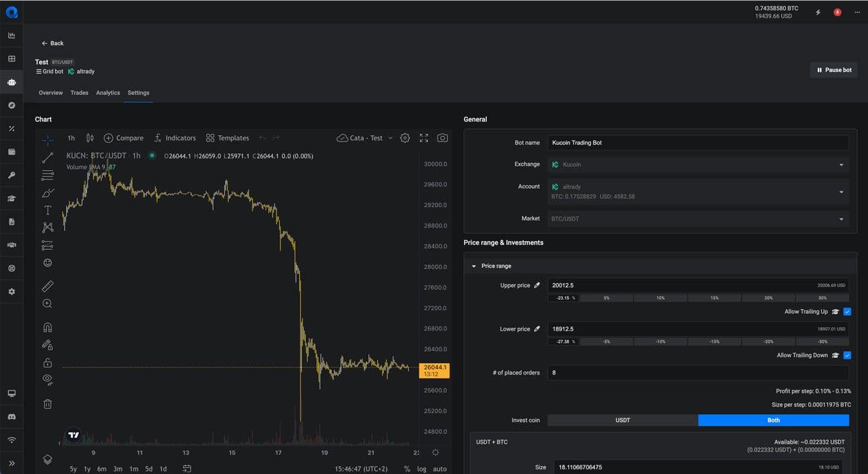The image size is (868, 474).
Task: Open the candlestick chart style selector
Action: pos(89,138)
